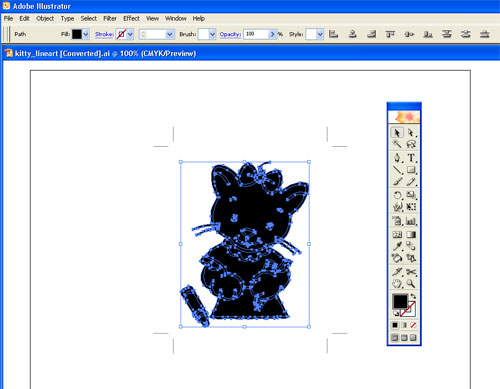
Task: Open the Style dropdown in control bar
Action: pyautogui.click(x=320, y=34)
